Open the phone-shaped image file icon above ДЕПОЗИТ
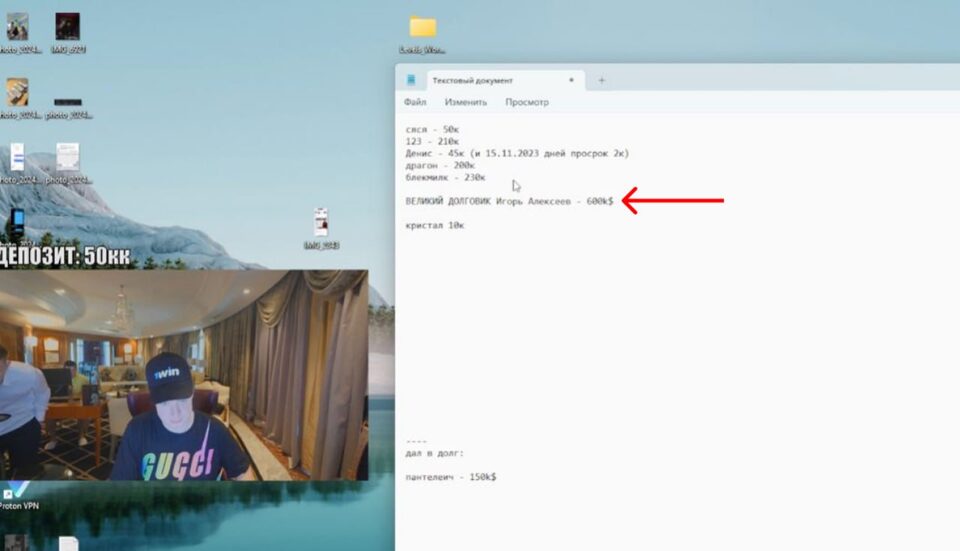Screen dimensions: 960x551 (17, 224)
